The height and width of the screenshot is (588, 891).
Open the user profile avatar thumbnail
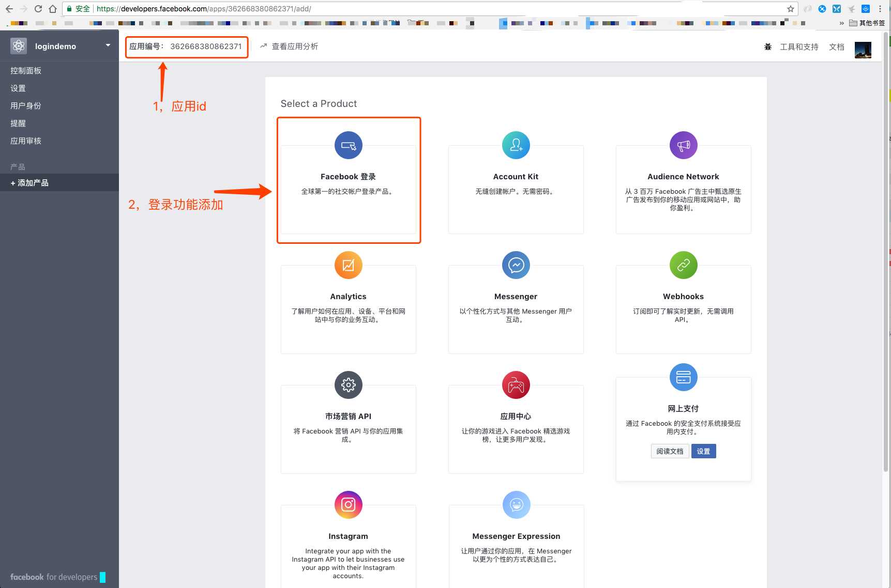[x=863, y=50]
